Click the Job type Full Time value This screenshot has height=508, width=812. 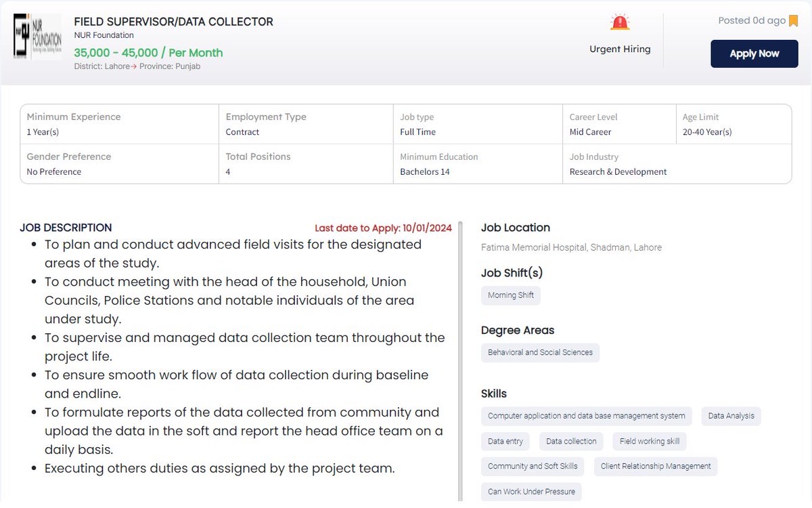(418, 132)
